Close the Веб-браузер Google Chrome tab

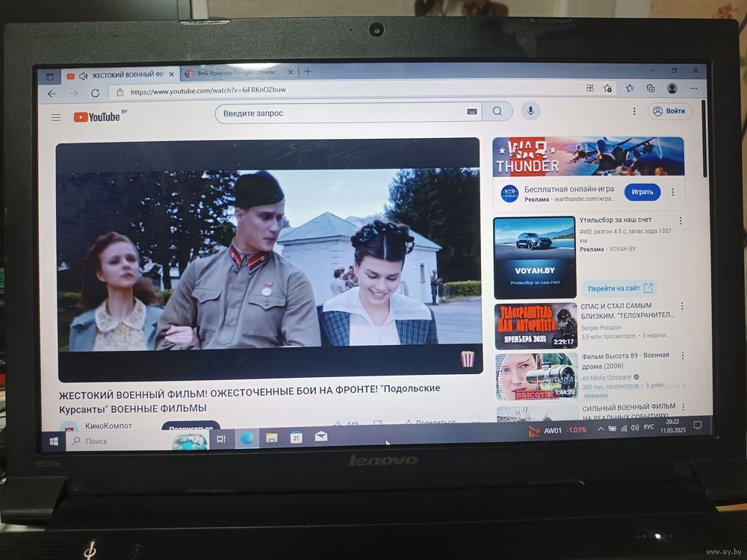[x=290, y=72]
